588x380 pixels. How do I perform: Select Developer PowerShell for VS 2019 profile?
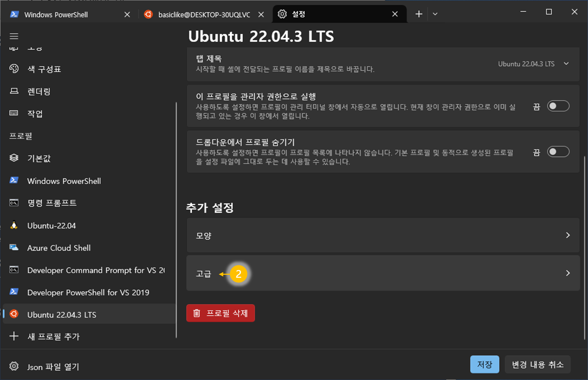coord(89,292)
